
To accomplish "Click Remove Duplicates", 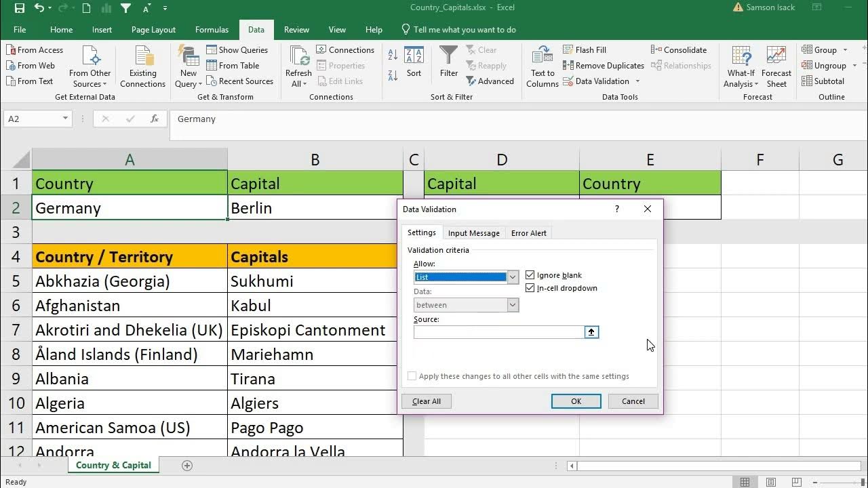I will (604, 66).
